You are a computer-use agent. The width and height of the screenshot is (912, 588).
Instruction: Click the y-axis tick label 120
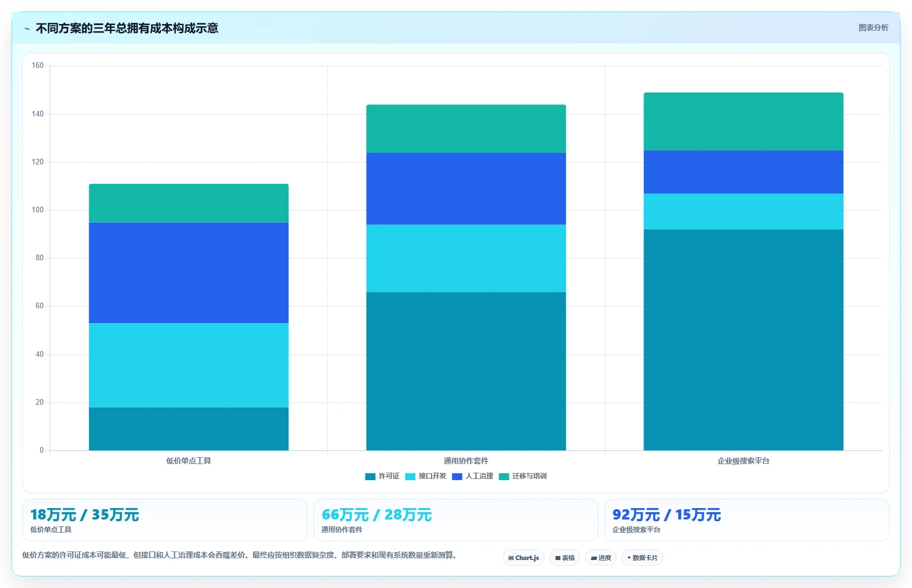tap(38, 162)
